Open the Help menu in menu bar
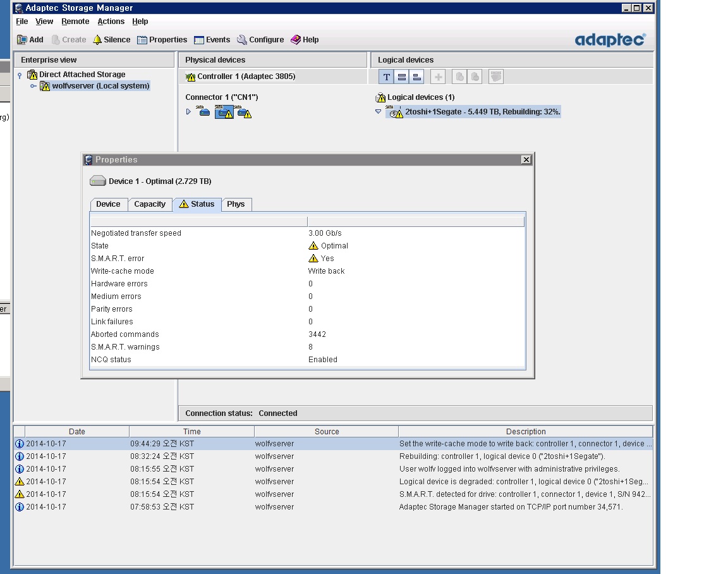Screen dimensions: 728x574 tap(140, 21)
